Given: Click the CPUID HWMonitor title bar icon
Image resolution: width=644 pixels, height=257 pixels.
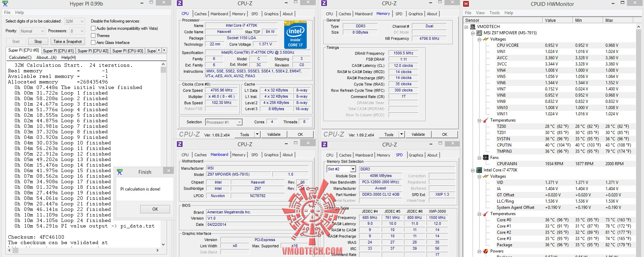Looking at the screenshot, I should coord(466,4).
